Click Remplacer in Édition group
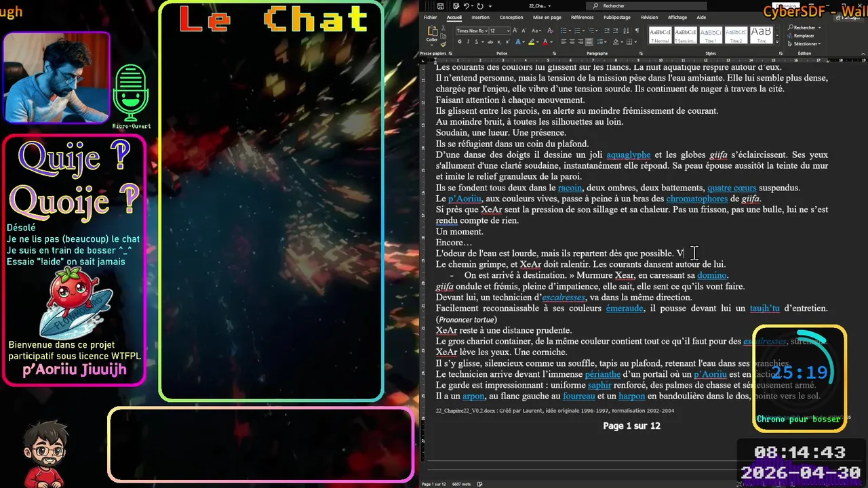 [x=801, y=36]
